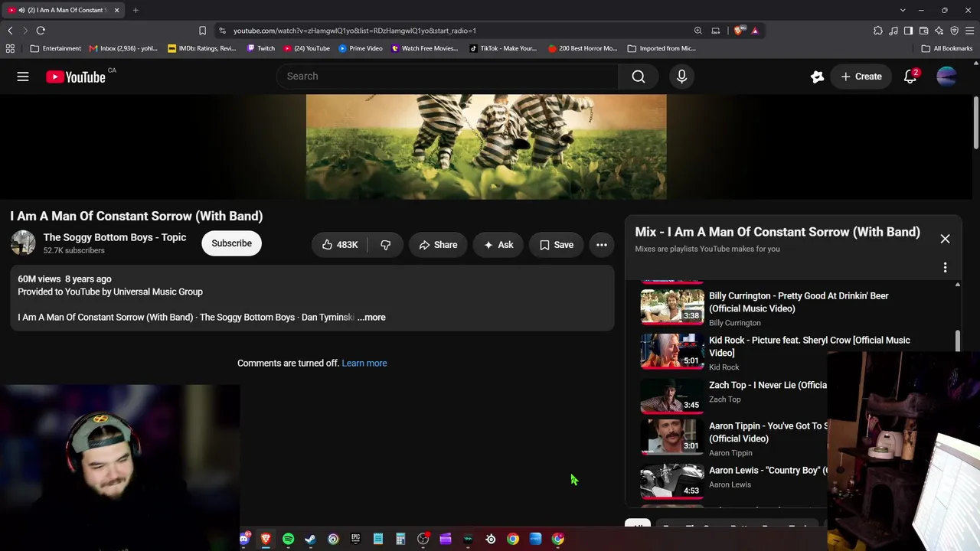The width and height of the screenshot is (980, 551).
Task: Open the Brave VPN shield icon
Action: tap(955, 31)
